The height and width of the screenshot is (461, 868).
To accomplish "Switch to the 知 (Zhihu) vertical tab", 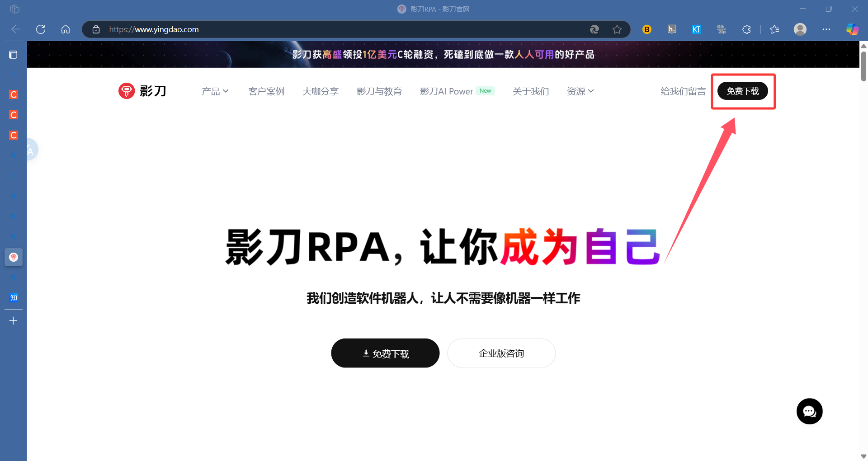I will [x=14, y=298].
